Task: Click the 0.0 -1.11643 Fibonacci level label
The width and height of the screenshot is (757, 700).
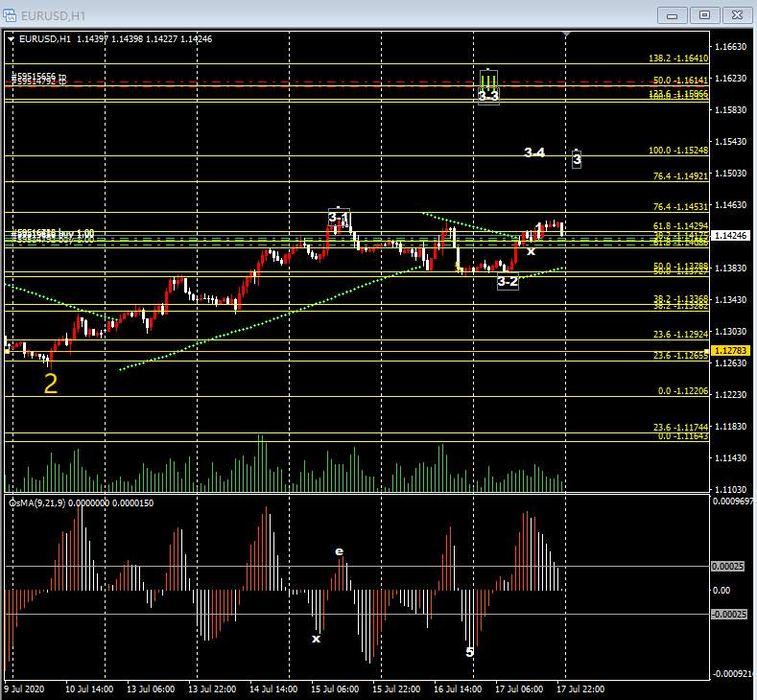Action: (683, 436)
